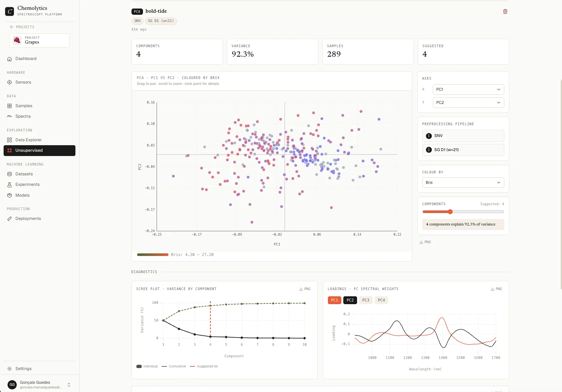Click the '41m ago' timestamp
This screenshot has height=392, width=562.
click(x=139, y=29)
